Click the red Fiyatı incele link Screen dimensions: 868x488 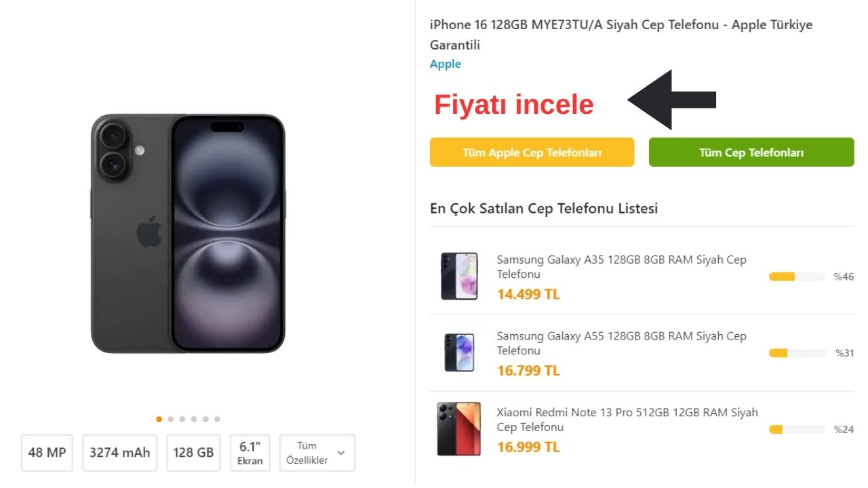pos(514,105)
